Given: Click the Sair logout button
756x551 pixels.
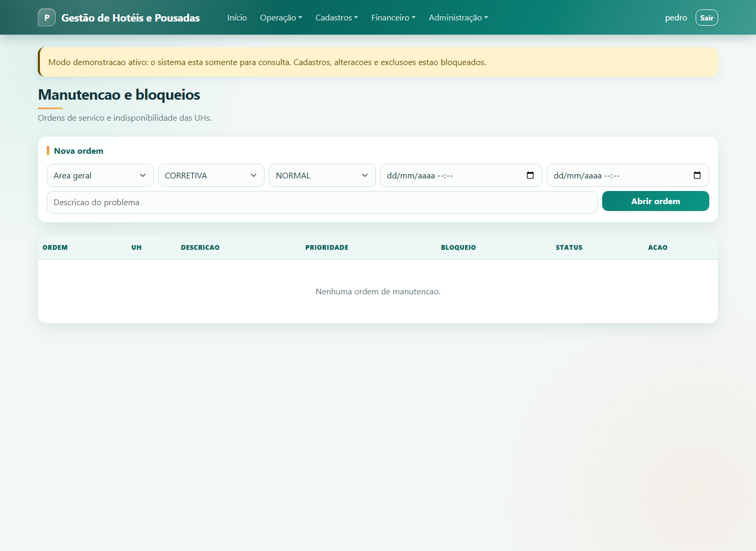Looking at the screenshot, I should 707,18.
